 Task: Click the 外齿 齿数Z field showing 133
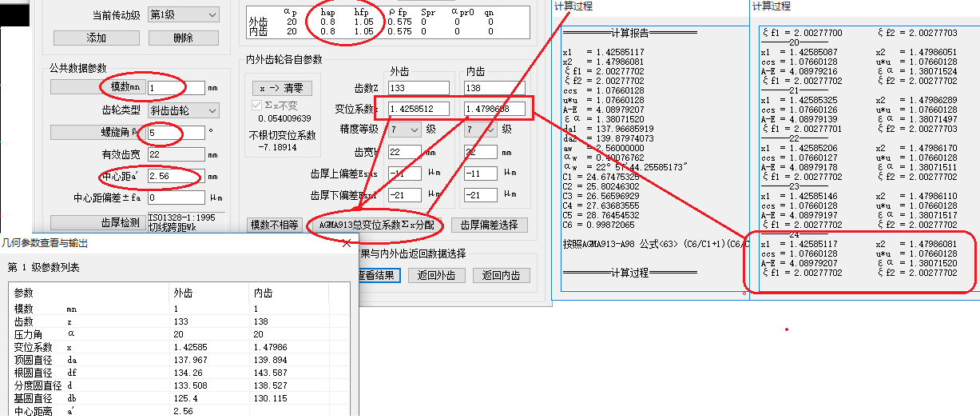[419, 88]
